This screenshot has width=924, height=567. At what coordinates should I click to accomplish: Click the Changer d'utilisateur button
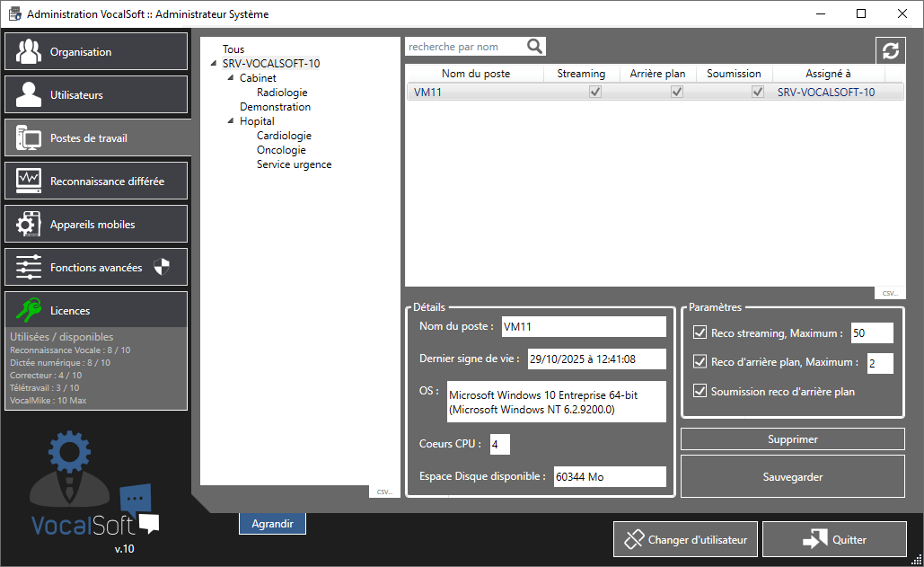[x=686, y=540]
